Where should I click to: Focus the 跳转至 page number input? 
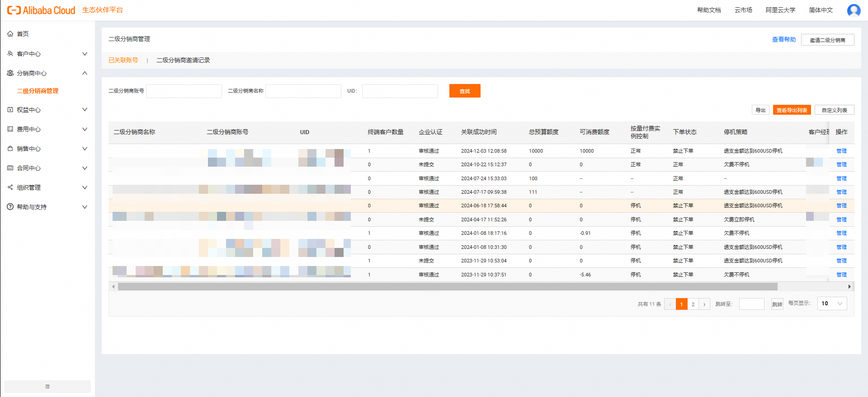tap(752, 304)
